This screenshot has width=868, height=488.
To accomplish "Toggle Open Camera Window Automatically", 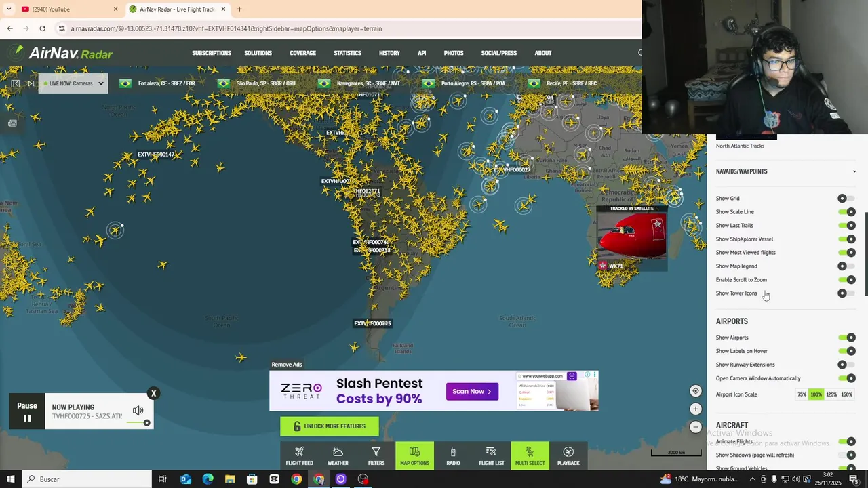I will point(847,378).
